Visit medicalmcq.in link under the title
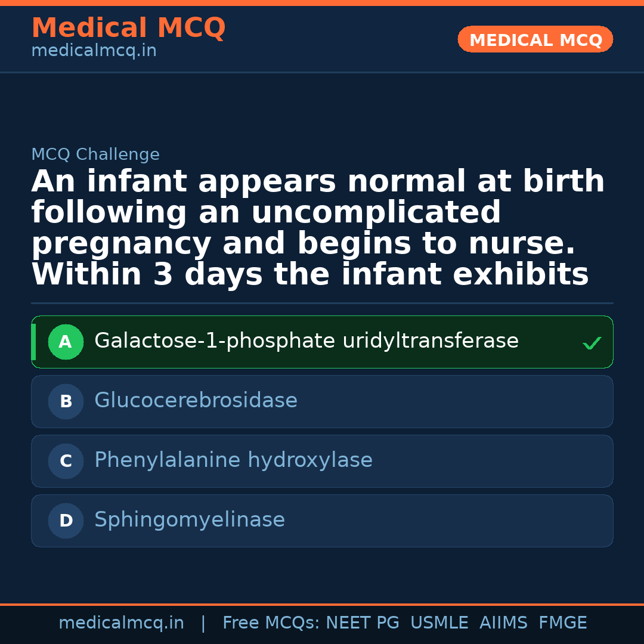Viewport: 644px width, 644px height. click(x=94, y=51)
